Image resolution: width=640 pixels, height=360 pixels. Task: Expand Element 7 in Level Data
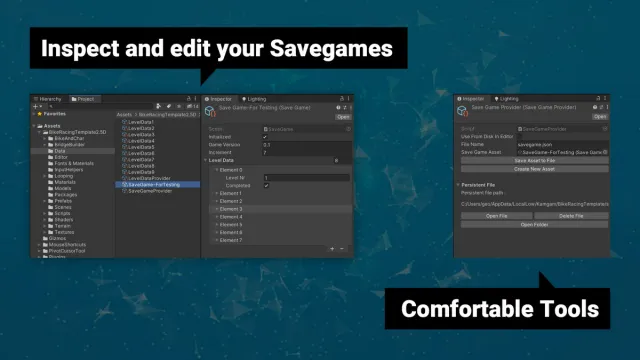(217, 240)
